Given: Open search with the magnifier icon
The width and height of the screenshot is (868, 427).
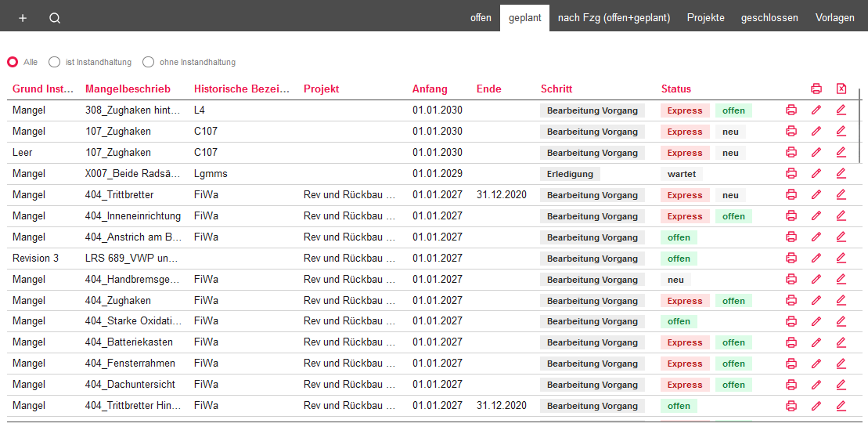Looking at the screenshot, I should point(55,18).
